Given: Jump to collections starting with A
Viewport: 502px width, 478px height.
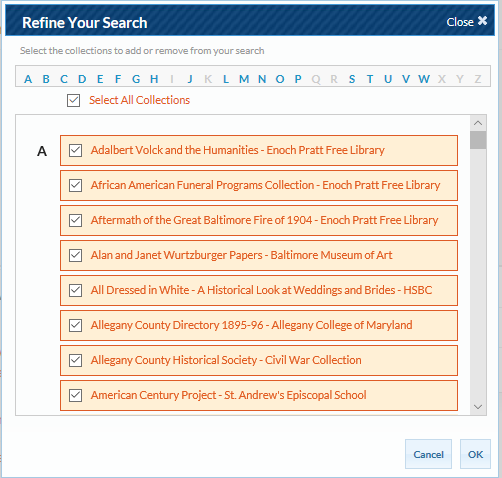Looking at the screenshot, I should coord(28,79).
